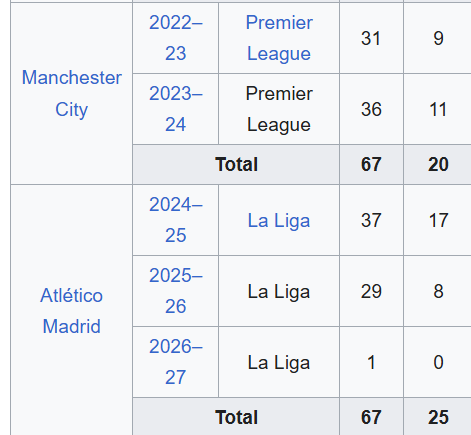Click the 36 appearances cell for 2023–24

(x=371, y=109)
